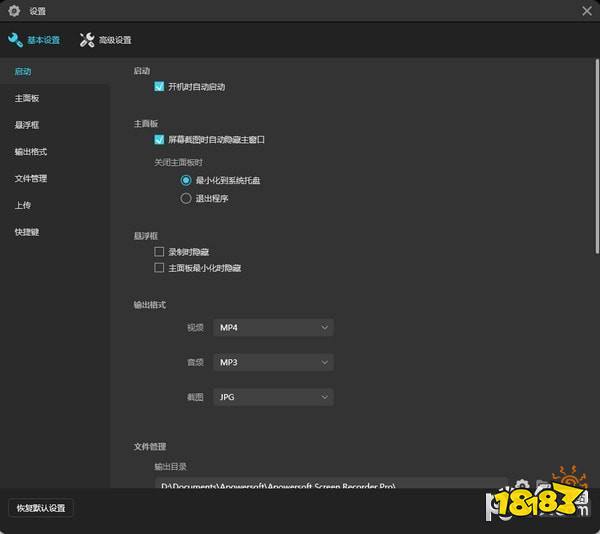Choose the 退出程序 radio option
600x534 pixels.
pyautogui.click(x=186, y=198)
